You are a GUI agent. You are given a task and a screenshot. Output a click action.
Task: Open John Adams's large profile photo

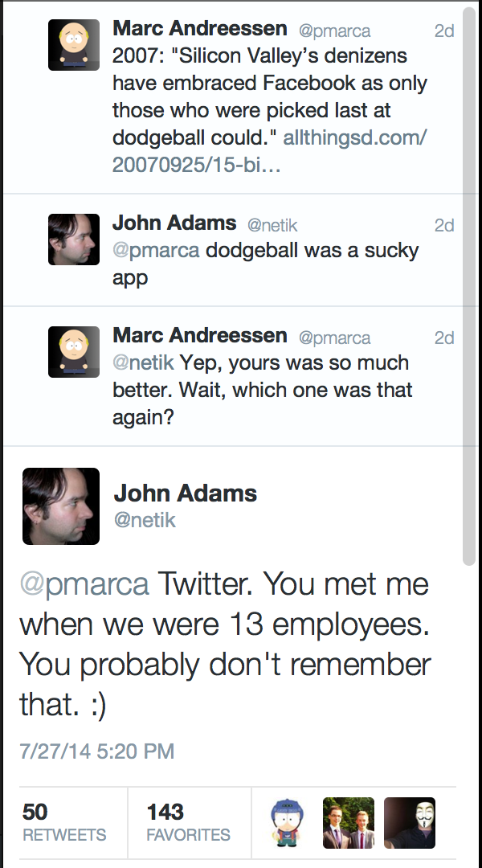[61, 506]
